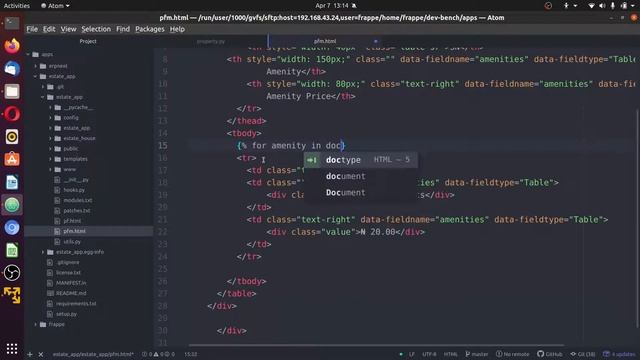Open LibreOffice Calc from the dock
The height and width of the screenshot is (360, 640).
pos(12,250)
